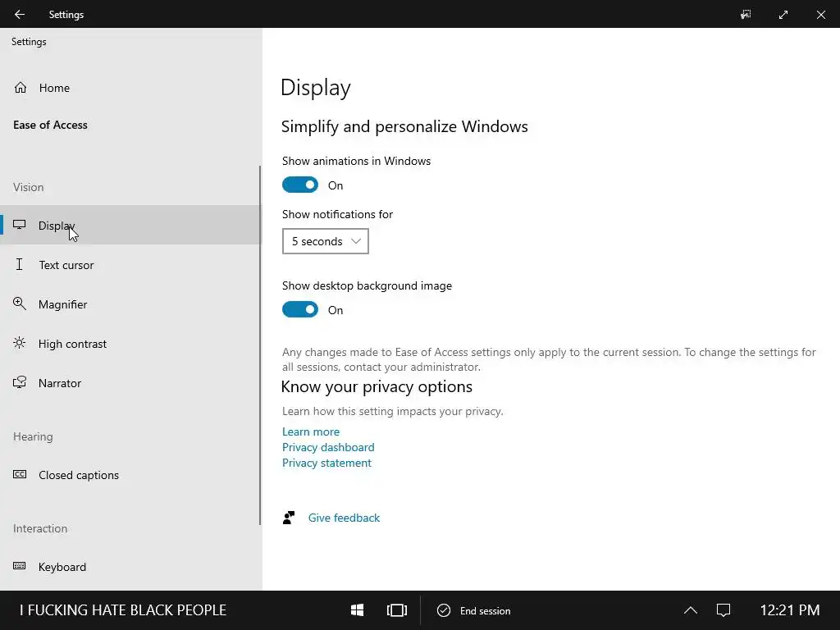Click the Ease of Access heading
The image size is (840, 630).
point(50,125)
